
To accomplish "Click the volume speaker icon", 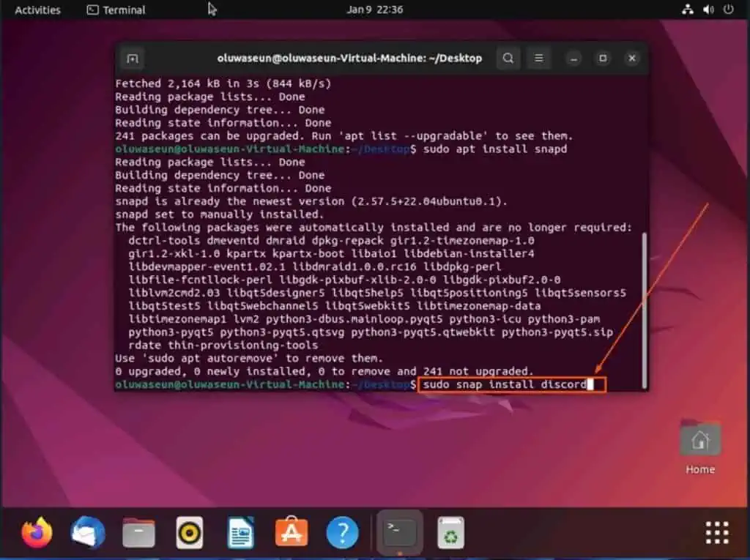I will 708,9.
